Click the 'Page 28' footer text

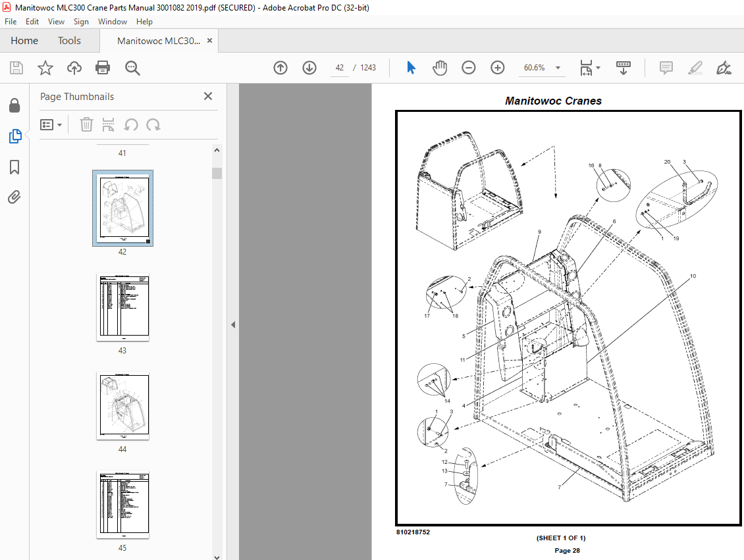[x=567, y=551]
